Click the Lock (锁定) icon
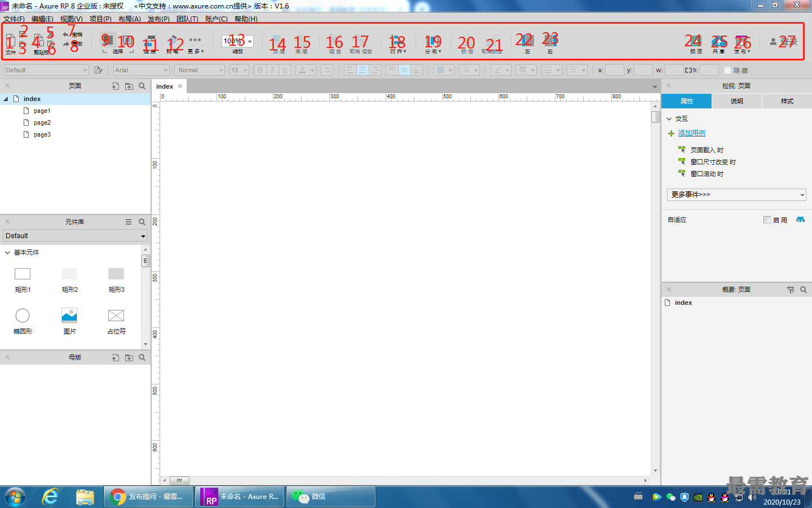This screenshot has height=508, width=812. click(x=467, y=41)
